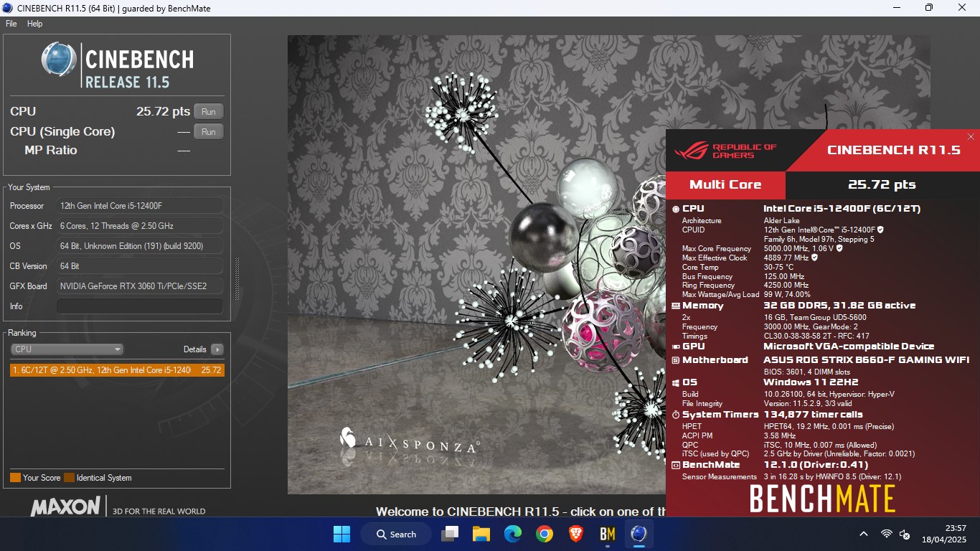This screenshot has width=980, height=551.
Task: Open the Help menu
Action: (x=34, y=24)
